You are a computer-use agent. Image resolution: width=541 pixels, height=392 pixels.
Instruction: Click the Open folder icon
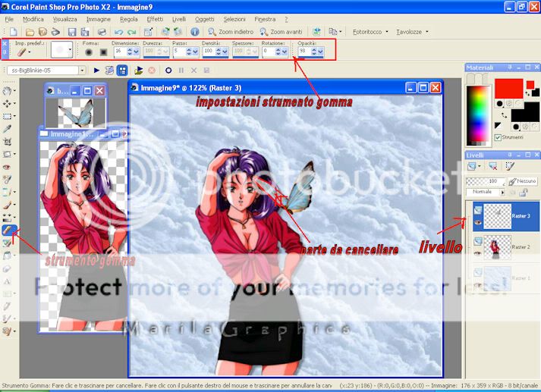(30, 32)
